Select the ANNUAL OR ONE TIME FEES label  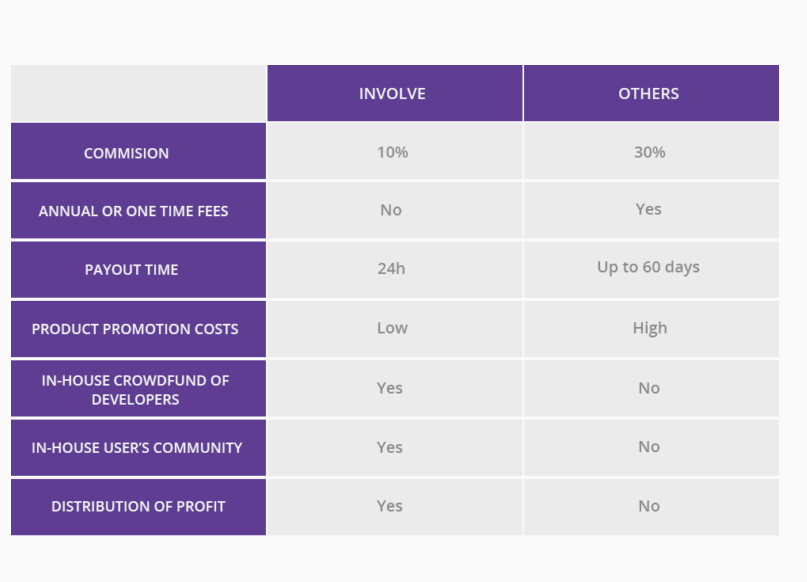pos(138,210)
